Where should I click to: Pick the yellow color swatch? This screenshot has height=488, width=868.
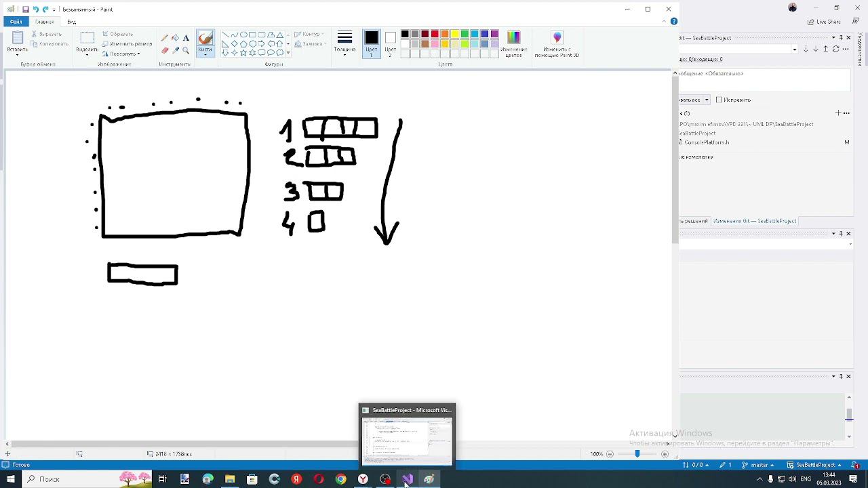click(454, 34)
